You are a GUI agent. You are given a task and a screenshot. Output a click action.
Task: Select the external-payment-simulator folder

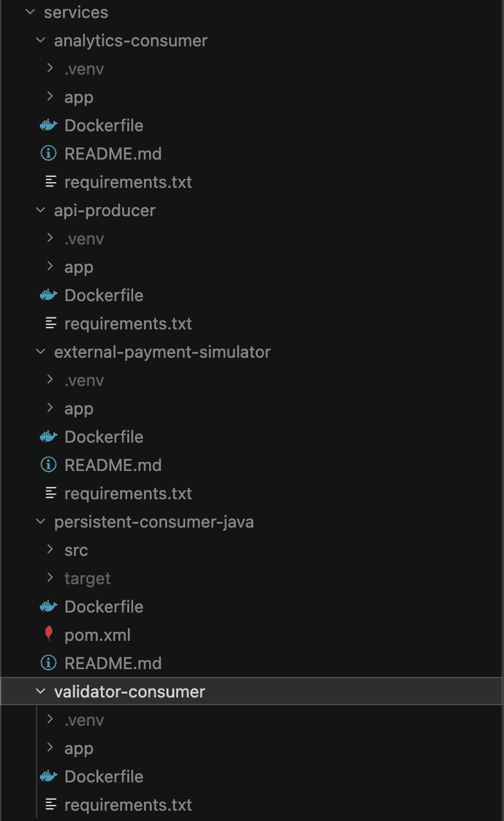click(162, 352)
